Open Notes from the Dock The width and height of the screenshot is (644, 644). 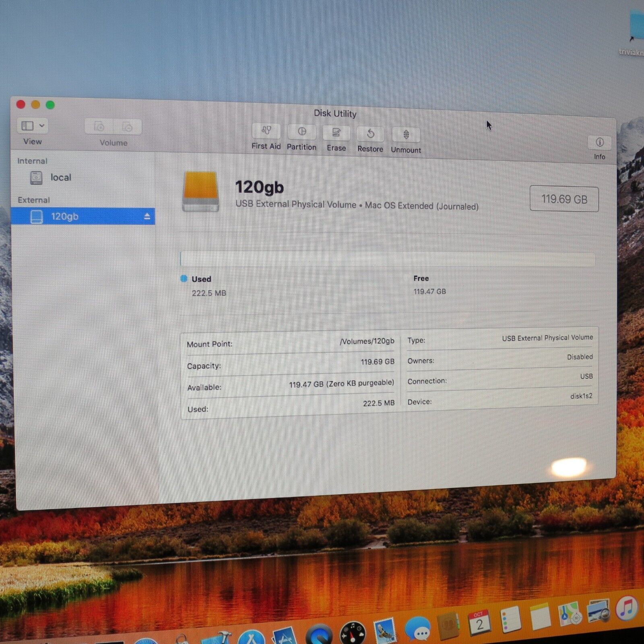540,616
